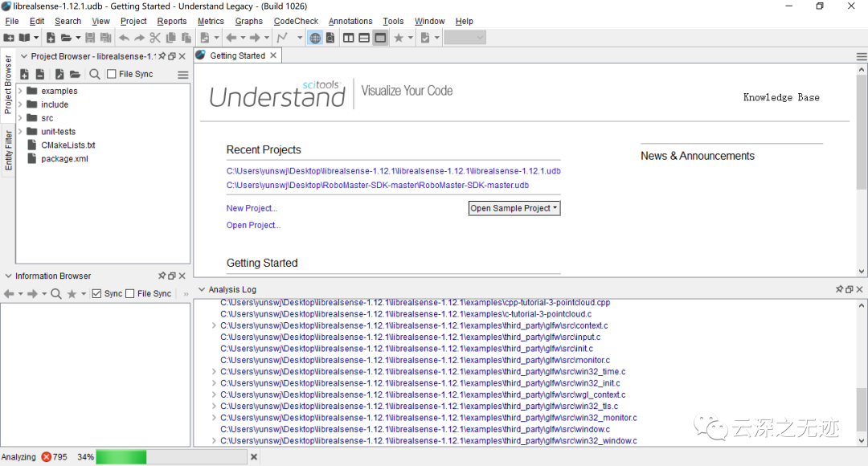The height and width of the screenshot is (466, 868).
Task: Collapse the Analysis Log panel
Action: 202,289
